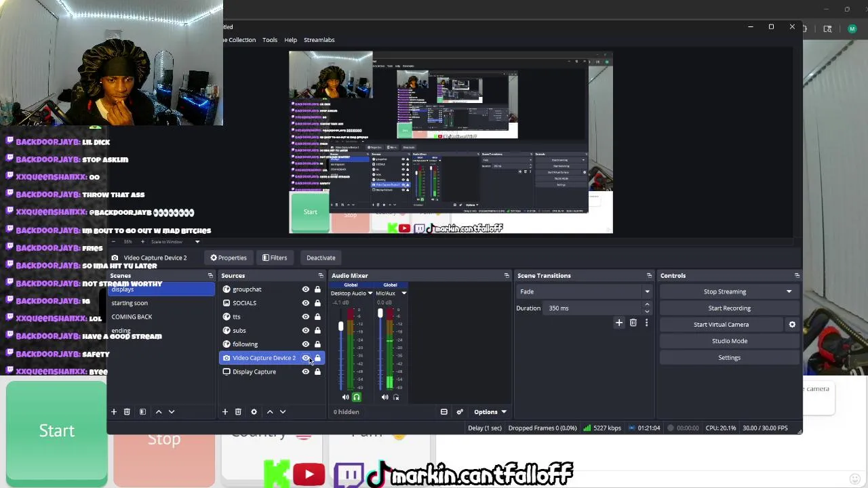This screenshot has width=868, height=488.
Task: Click the OBS preview canvas thumbnail
Action: 451,142
